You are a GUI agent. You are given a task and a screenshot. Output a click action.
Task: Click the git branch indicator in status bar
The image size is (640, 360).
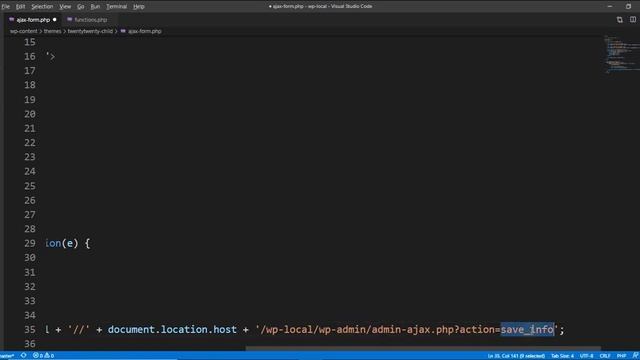(7, 356)
